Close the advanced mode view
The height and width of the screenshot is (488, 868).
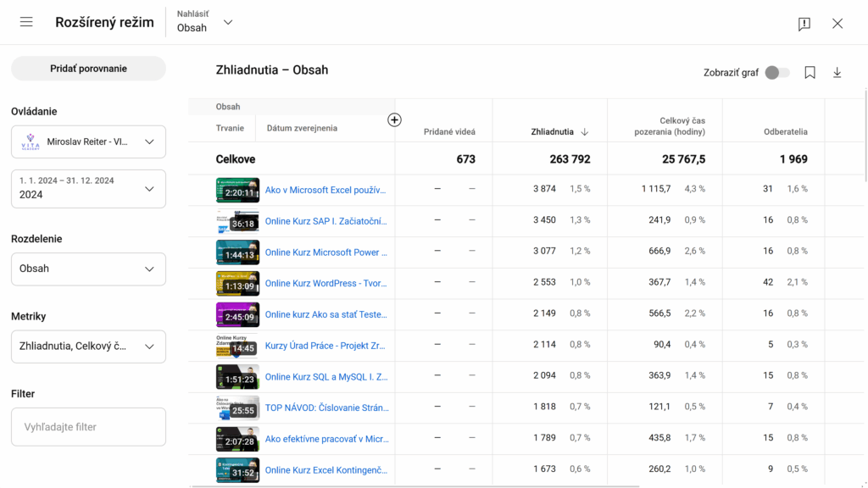(837, 23)
